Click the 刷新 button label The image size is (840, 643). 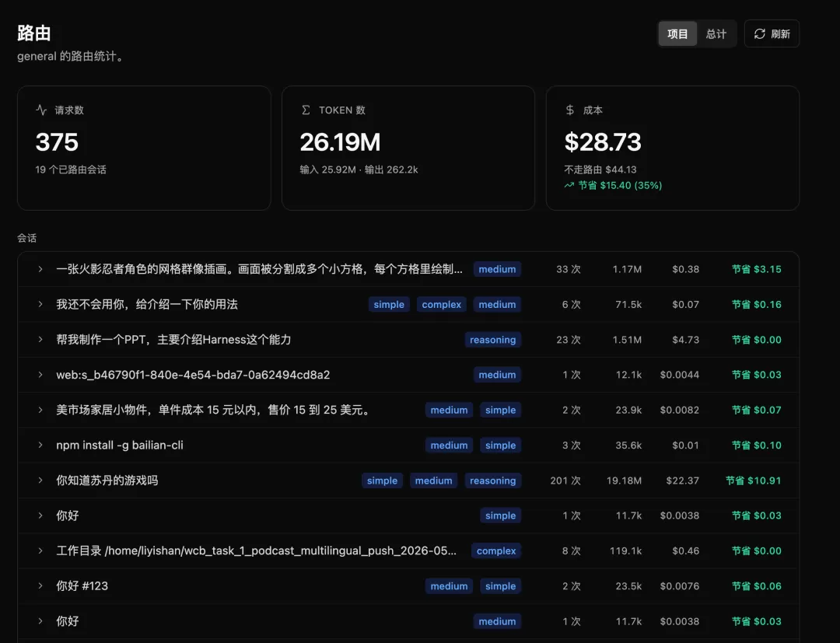pos(781,33)
